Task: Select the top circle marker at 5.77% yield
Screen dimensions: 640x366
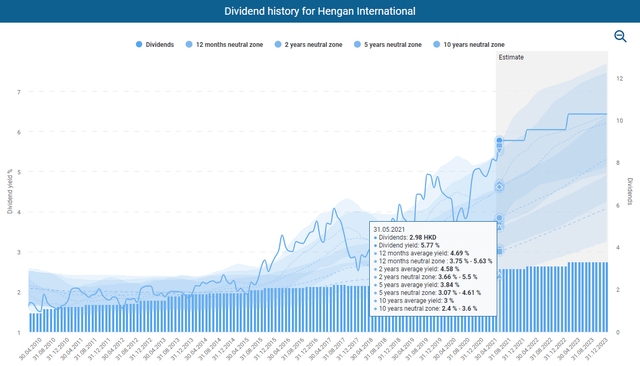Action: tap(499, 141)
